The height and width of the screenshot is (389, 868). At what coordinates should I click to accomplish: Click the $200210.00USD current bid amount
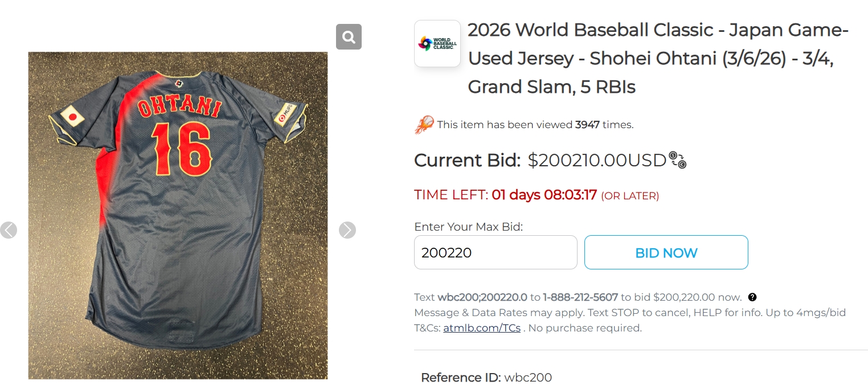pyautogui.click(x=597, y=161)
